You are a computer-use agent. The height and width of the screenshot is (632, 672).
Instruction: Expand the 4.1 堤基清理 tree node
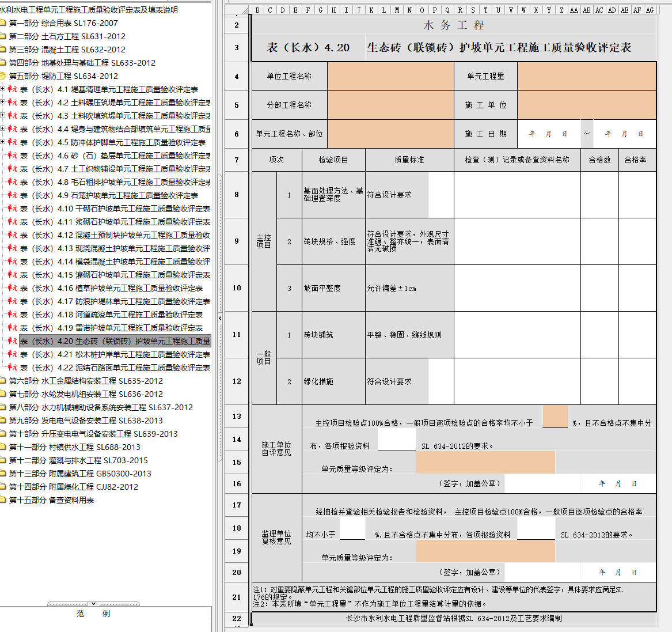[2, 89]
